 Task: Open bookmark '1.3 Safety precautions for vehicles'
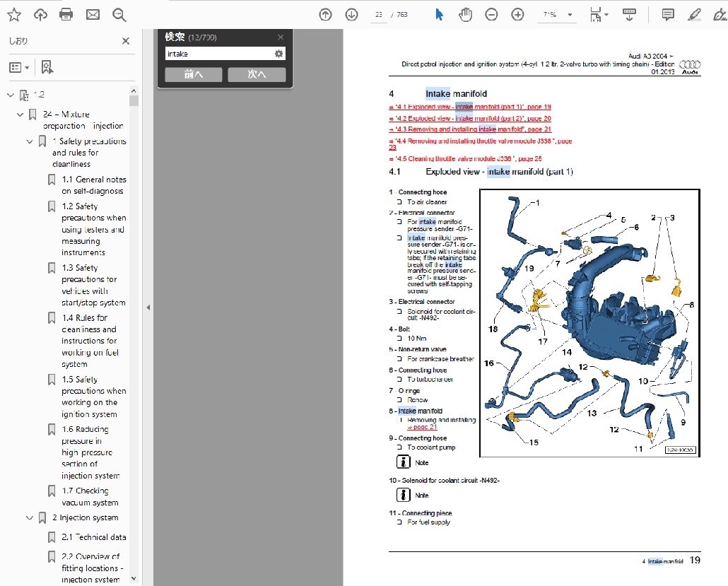(93, 285)
